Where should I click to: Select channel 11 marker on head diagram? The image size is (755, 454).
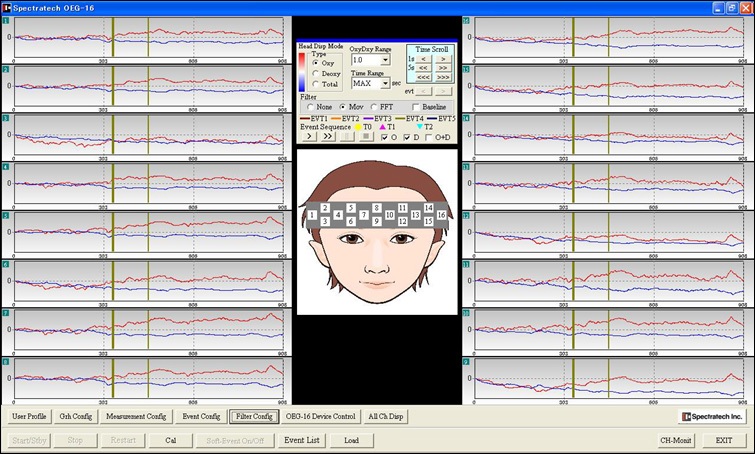[x=403, y=208]
